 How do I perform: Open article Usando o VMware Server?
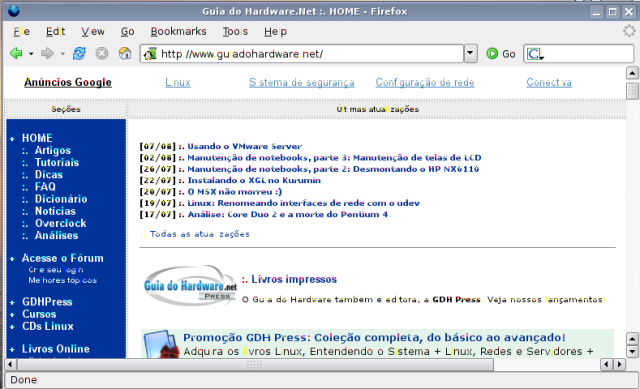(x=244, y=146)
